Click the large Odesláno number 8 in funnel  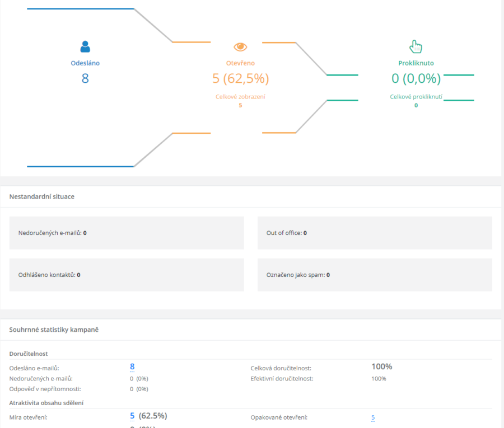pyautogui.click(x=85, y=78)
